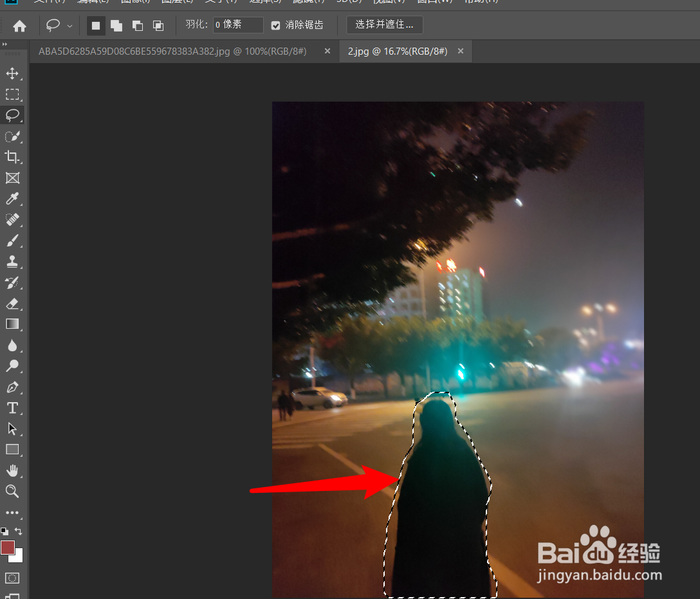Screen dimensions: 700x599
Task: Select the History Brush tool
Action: 12,282
